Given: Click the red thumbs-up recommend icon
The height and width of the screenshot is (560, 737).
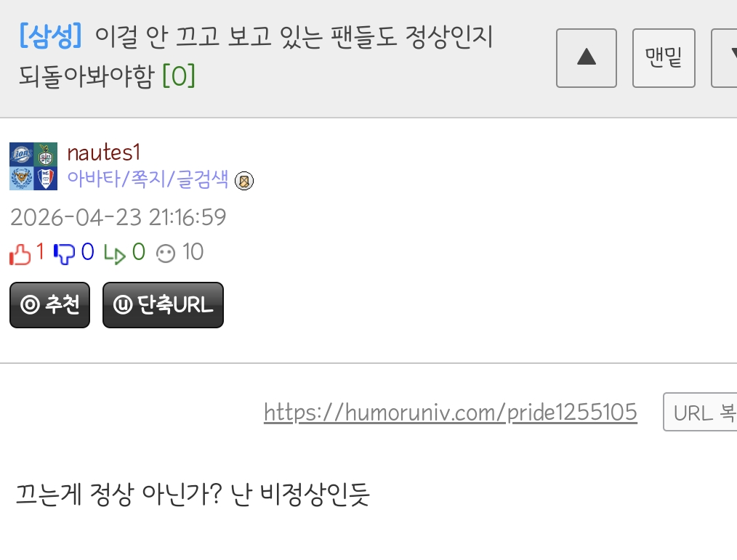Looking at the screenshot, I should click(x=20, y=254).
